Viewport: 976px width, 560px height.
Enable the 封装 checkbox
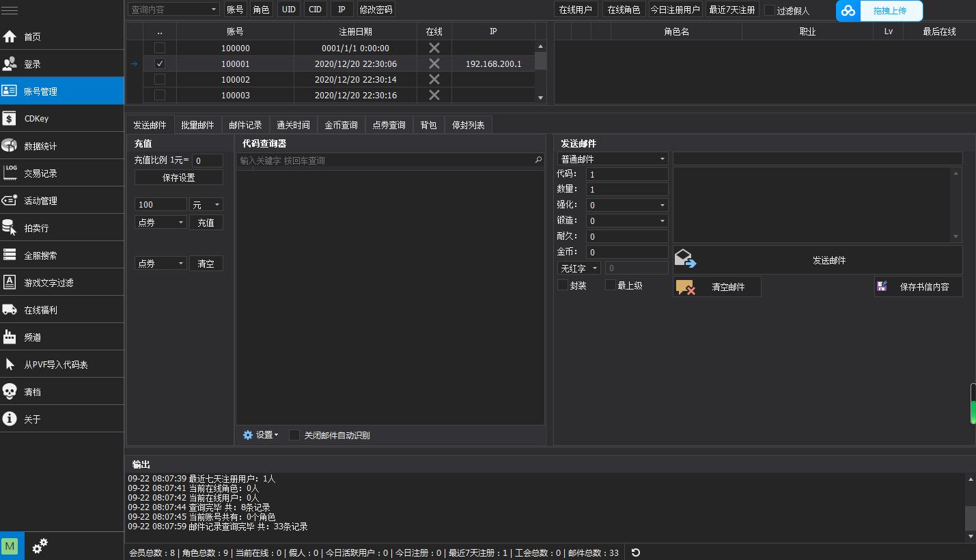coord(563,285)
